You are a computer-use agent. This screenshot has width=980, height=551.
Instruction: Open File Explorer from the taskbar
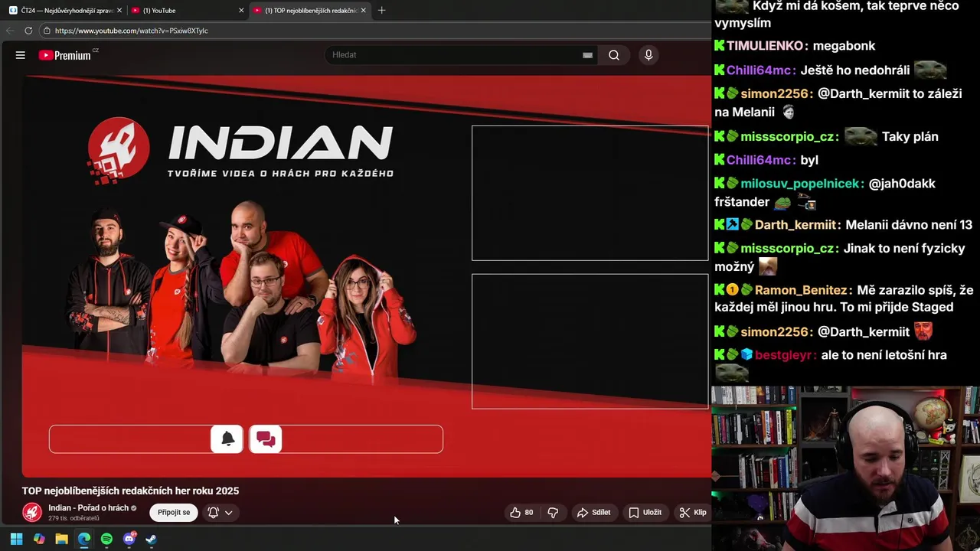click(61, 539)
